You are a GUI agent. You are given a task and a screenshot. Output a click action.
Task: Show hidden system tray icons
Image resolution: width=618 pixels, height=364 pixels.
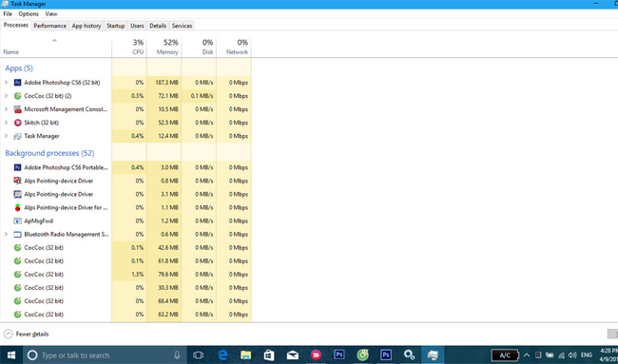(x=527, y=355)
